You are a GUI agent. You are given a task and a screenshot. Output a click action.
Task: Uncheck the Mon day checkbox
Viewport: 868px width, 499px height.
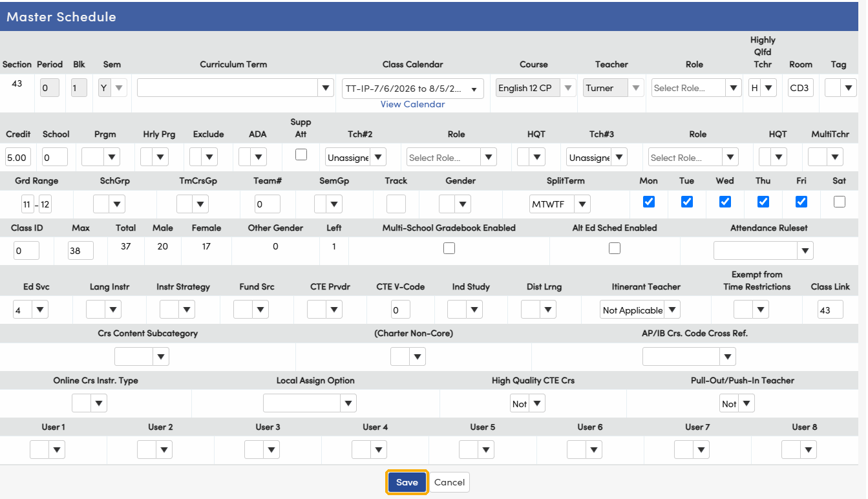click(x=649, y=202)
